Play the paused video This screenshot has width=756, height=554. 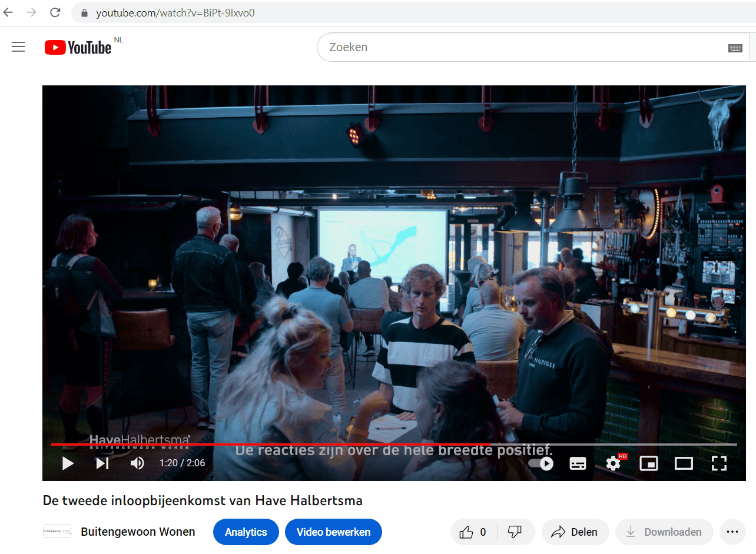click(68, 463)
